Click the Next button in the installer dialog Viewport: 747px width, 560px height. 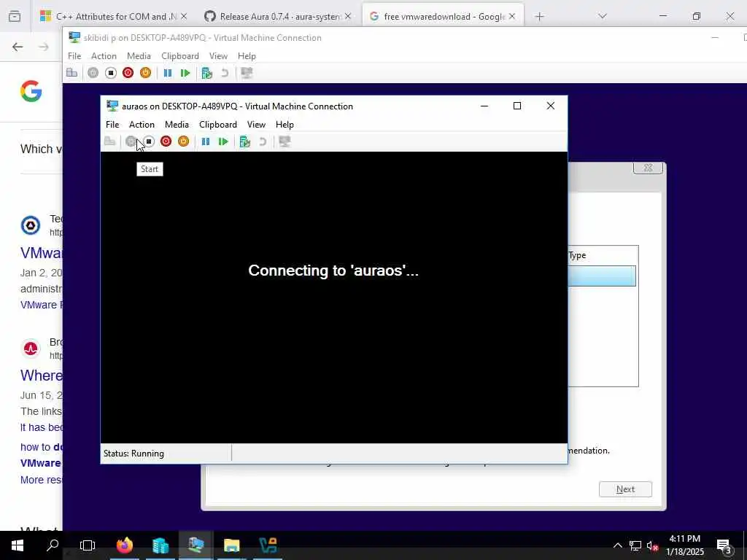click(625, 489)
